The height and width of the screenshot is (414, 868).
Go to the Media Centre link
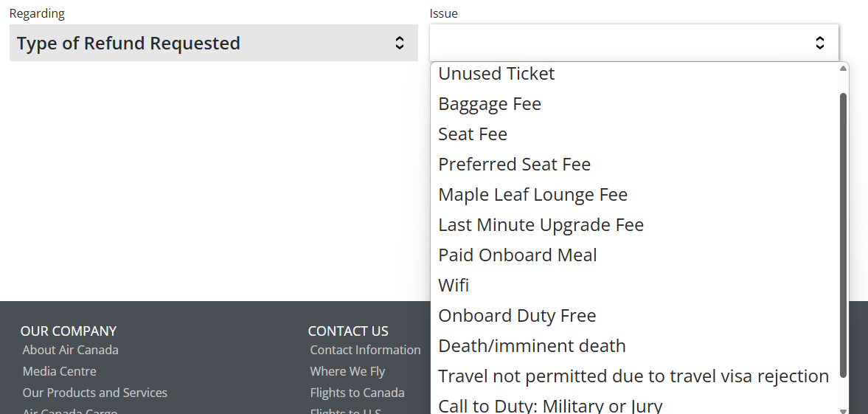coord(59,371)
